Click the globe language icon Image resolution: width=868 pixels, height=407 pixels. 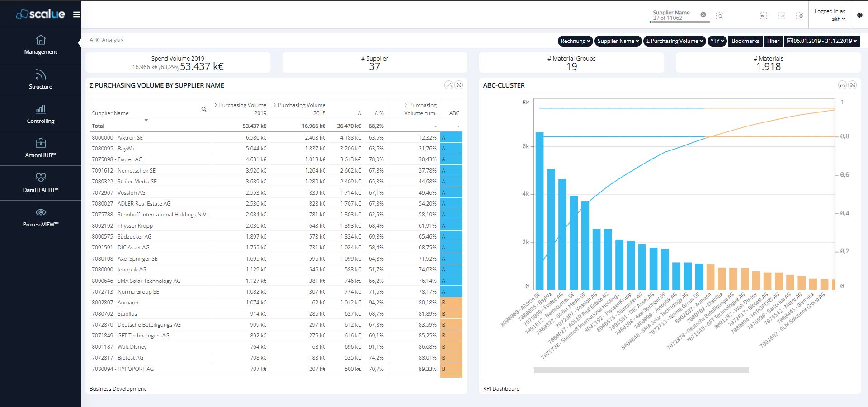[x=859, y=15]
